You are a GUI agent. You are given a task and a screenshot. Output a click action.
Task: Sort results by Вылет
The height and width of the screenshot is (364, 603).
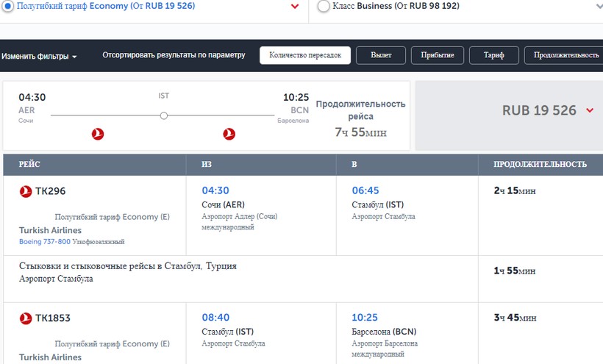(x=381, y=56)
